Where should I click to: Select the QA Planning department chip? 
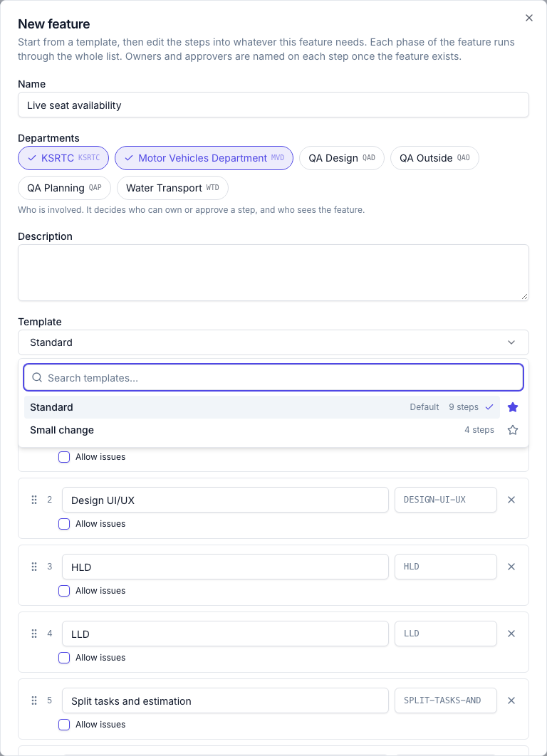64,188
